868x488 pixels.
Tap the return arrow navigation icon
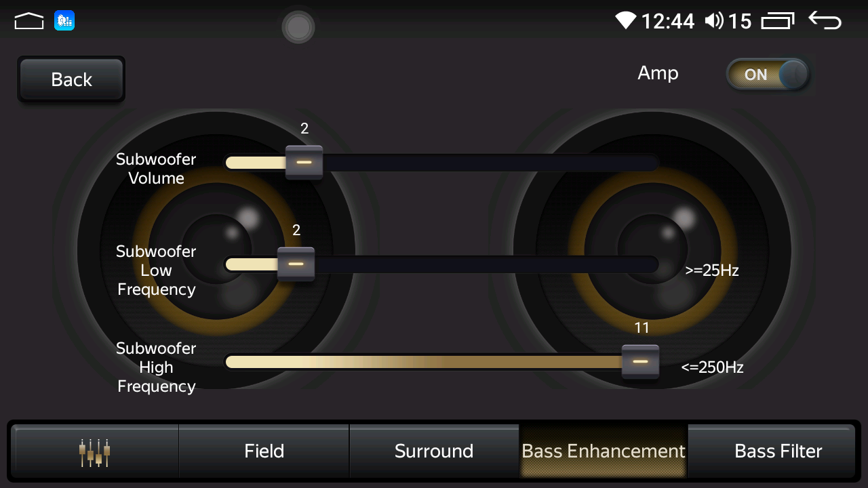click(825, 21)
